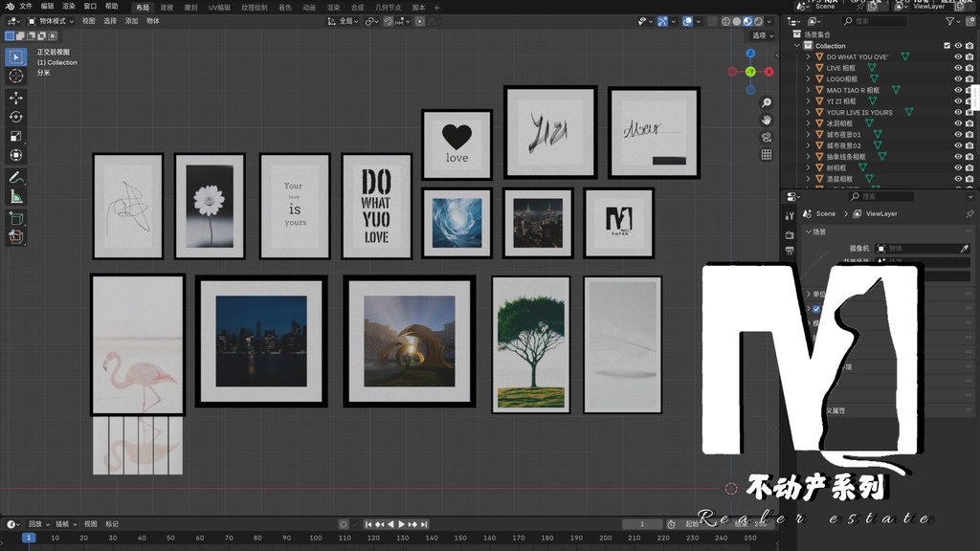Add a workspace with plus button
980x551 pixels.
[436, 8]
